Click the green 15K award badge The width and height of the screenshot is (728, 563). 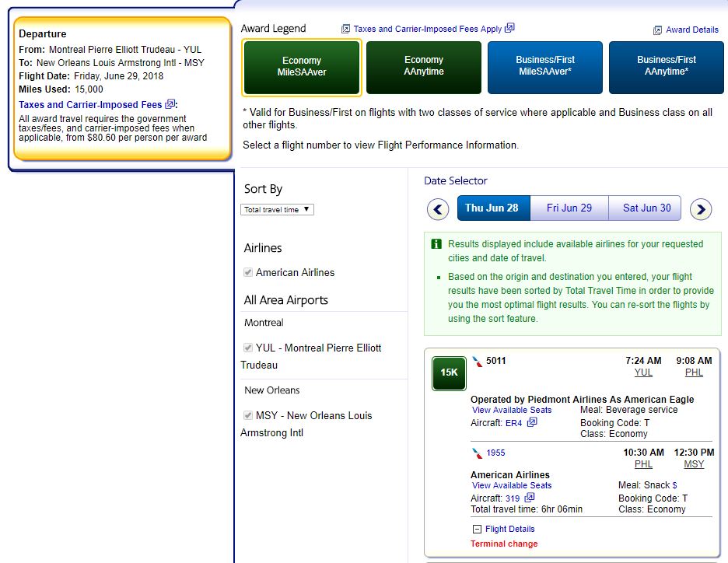point(449,372)
